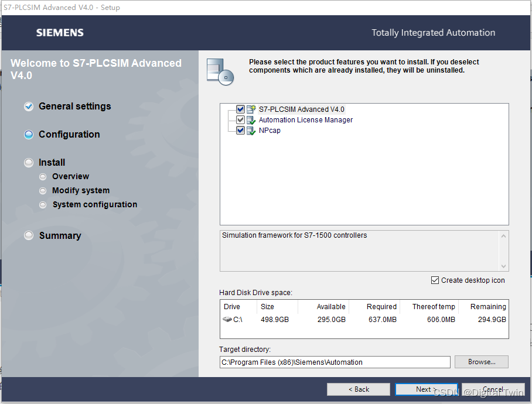Click the Modify system sub-step bullet

tap(43, 191)
